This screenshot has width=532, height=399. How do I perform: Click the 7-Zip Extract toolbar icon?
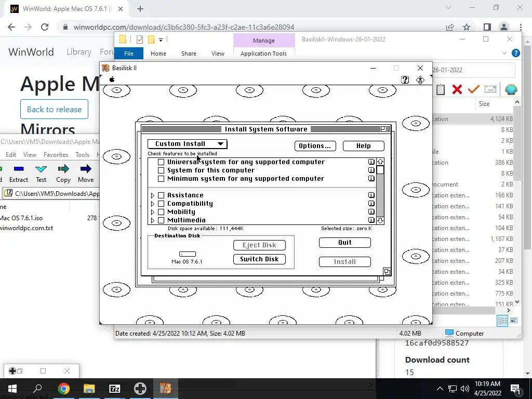click(19, 169)
